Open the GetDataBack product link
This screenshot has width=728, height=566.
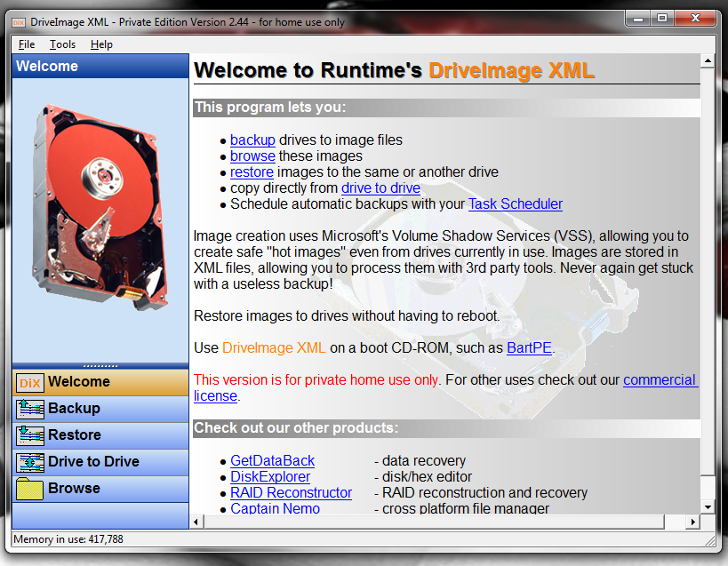click(x=273, y=460)
